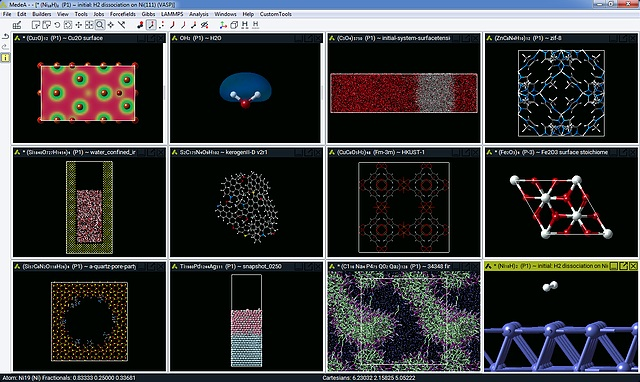Select the ball and stick display style

(x=140, y=25)
